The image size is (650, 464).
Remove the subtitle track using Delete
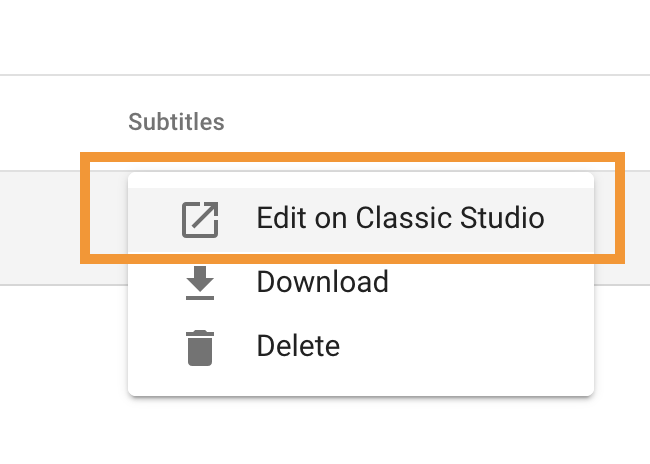(x=361, y=347)
